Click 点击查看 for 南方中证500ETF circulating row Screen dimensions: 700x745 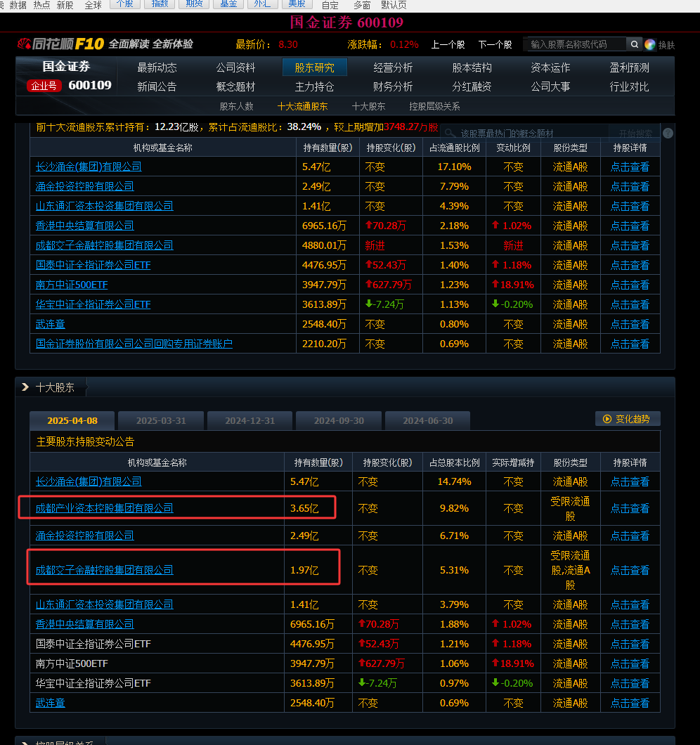tap(630, 285)
